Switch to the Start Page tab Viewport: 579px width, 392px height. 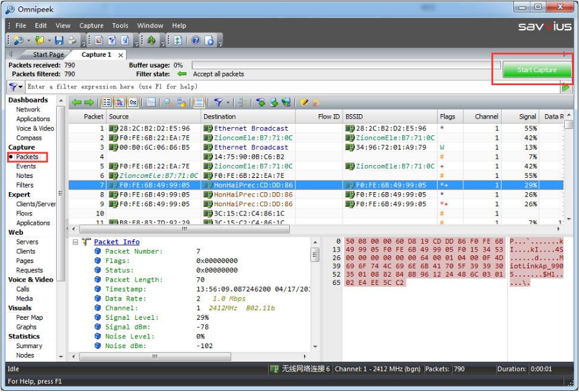(x=48, y=55)
